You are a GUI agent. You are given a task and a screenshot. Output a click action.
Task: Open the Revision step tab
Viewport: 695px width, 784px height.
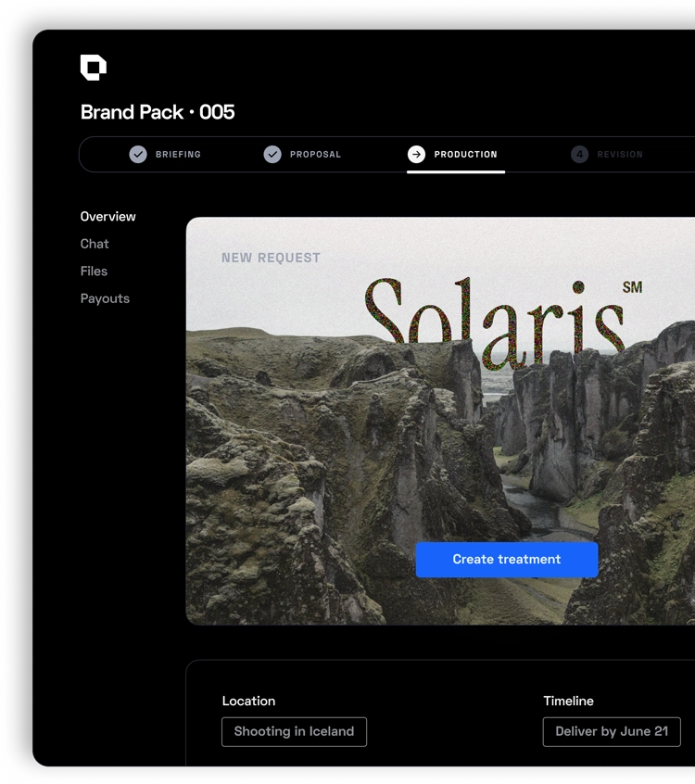tap(607, 155)
